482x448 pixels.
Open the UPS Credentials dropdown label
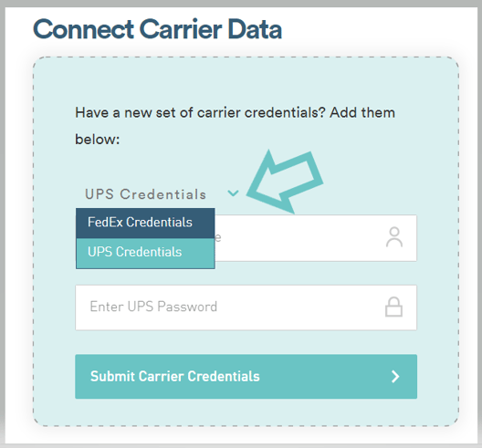click(x=145, y=194)
